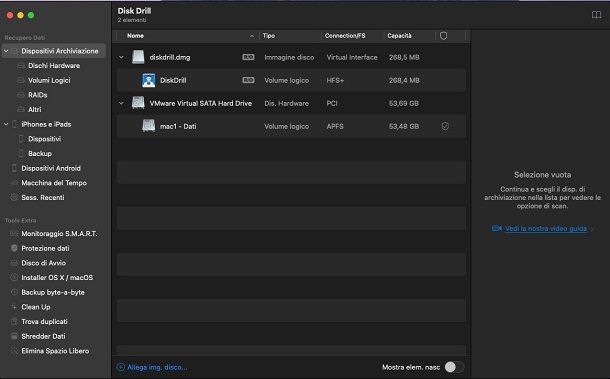Click the Volumi Logici sidebar icon
610x379 pixels.
pyautogui.click(x=21, y=81)
